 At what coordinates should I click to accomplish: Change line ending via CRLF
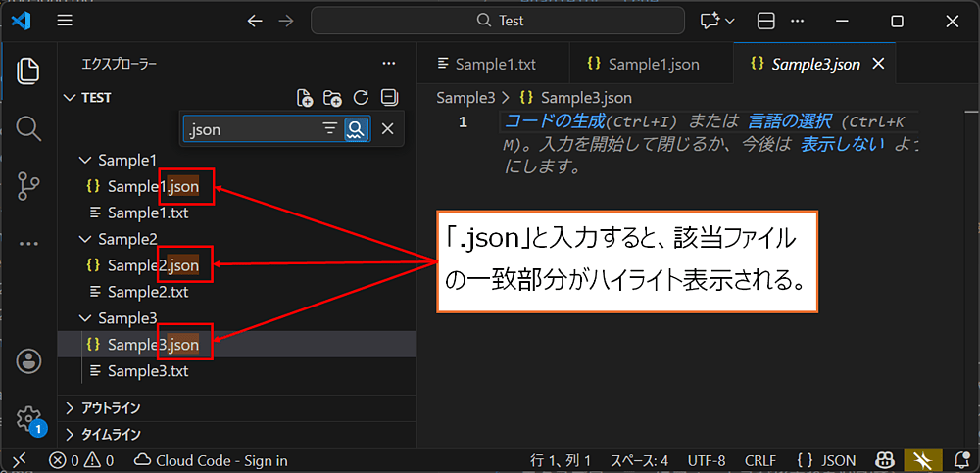point(760,461)
